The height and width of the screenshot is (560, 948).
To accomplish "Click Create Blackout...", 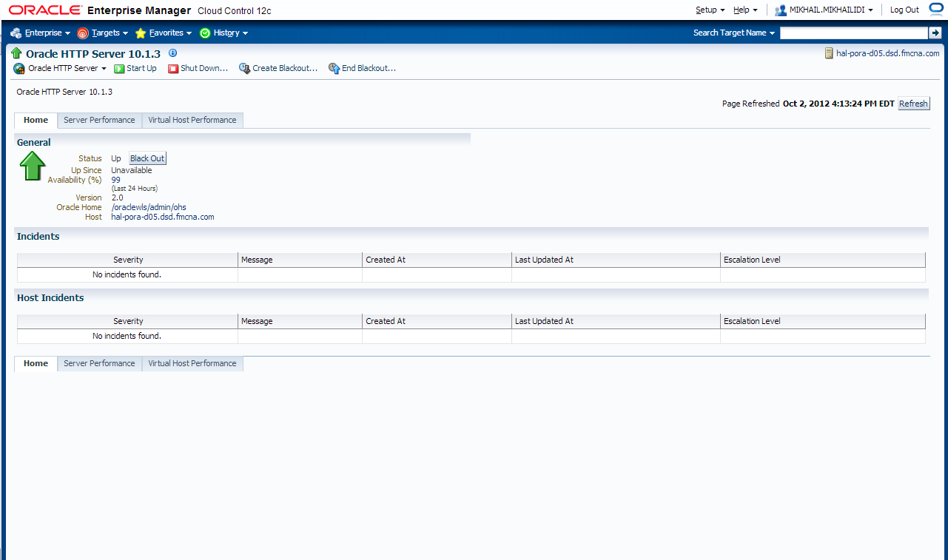I will click(278, 68).
